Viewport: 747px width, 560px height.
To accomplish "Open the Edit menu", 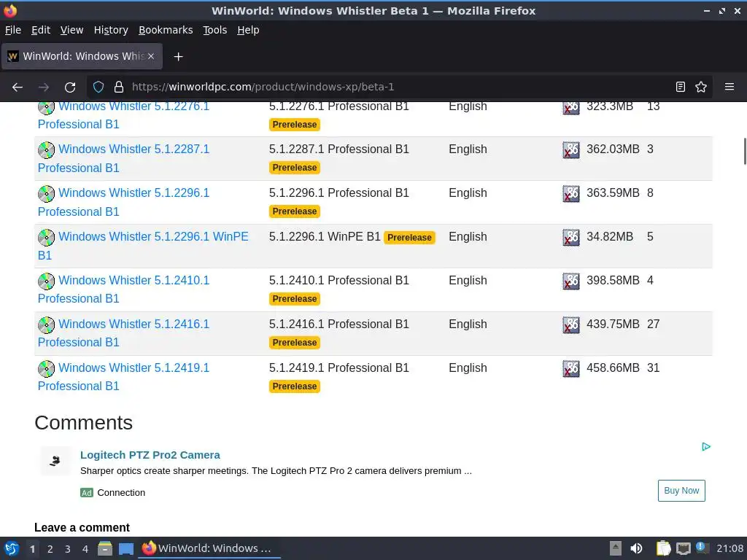I will click(x=41, y=30).
